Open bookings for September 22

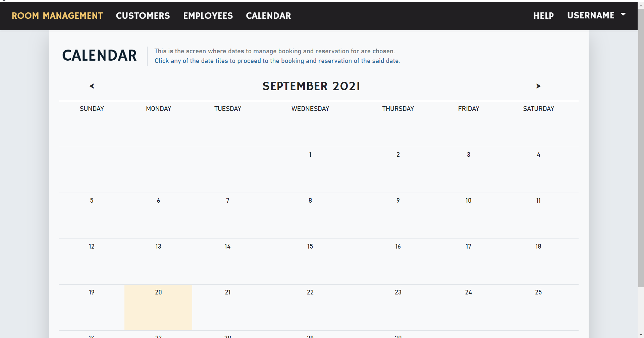[310, 308]
